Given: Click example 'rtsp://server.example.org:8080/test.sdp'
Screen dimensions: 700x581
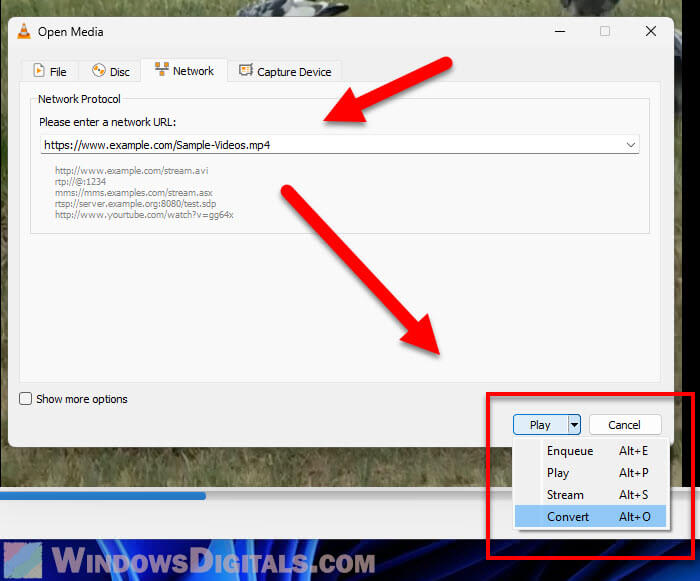Looking at the screenshot, I should pyautogui.click(x=135, y=204).
